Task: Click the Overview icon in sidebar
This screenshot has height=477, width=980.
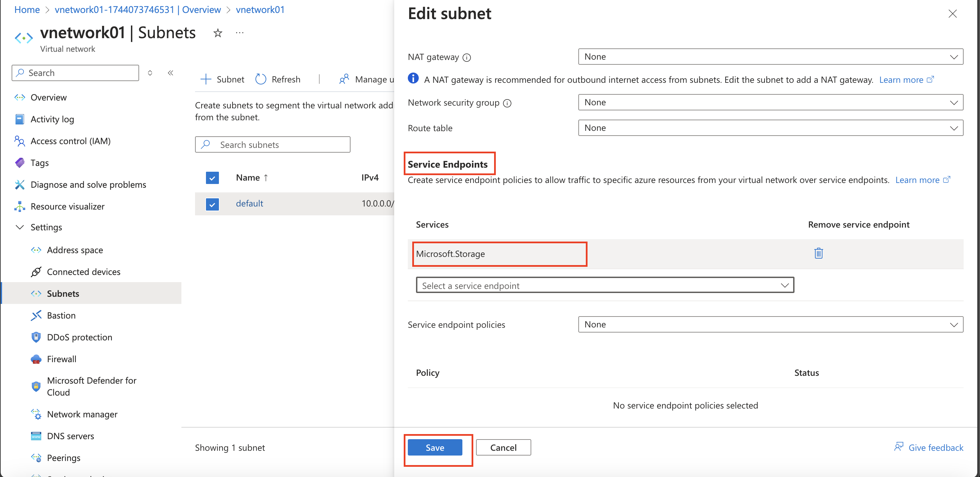Action: [x=20, y=98]
